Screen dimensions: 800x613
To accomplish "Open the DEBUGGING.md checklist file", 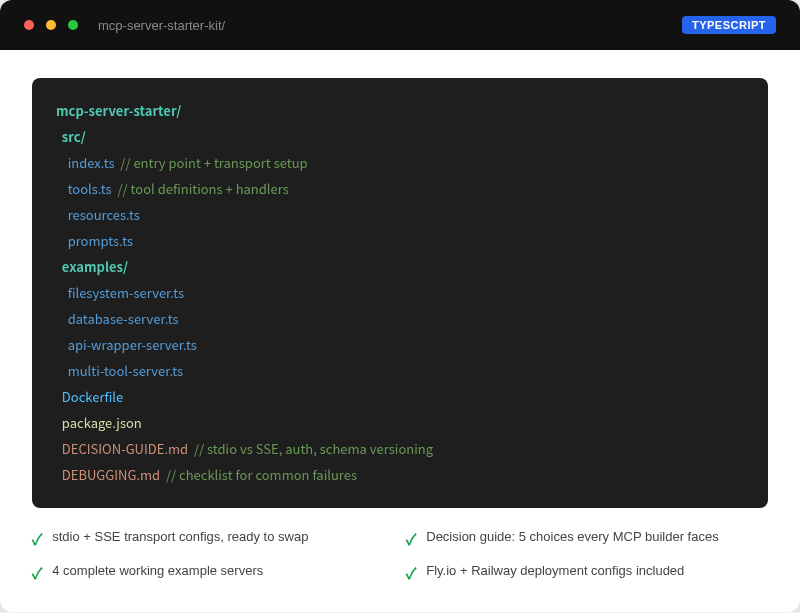I will pos(110,475).
